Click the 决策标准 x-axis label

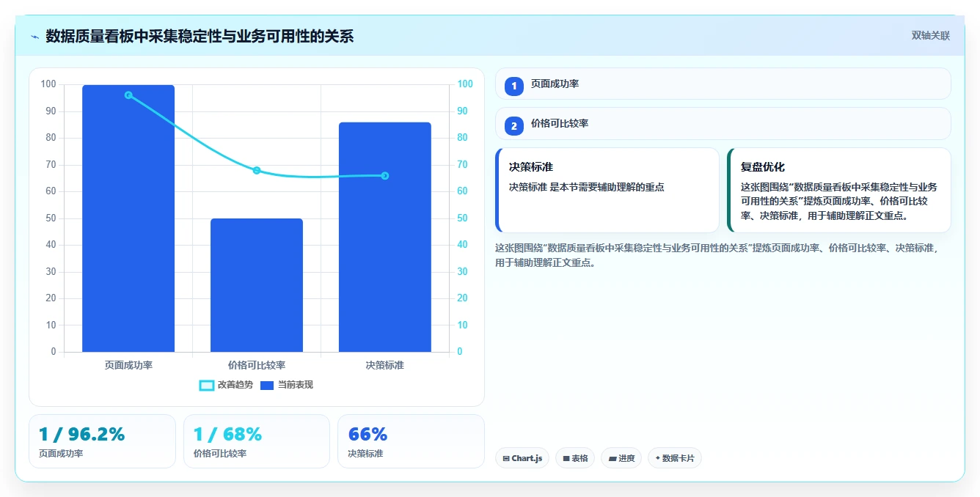[x=385, y=365]
